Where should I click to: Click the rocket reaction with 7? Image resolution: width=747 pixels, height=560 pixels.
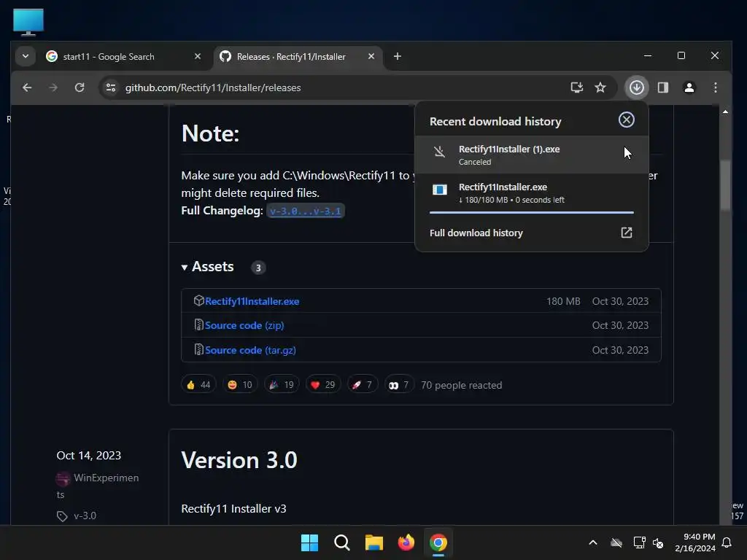click(x=362, y=385)
